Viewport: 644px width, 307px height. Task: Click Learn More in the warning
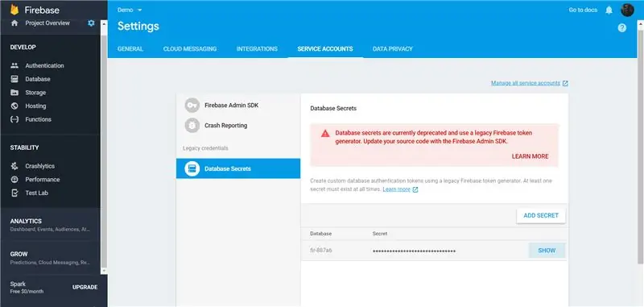[530, 156]
